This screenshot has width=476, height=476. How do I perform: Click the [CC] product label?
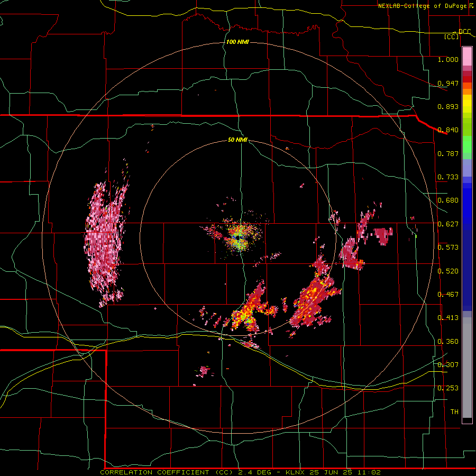point(452,36)
